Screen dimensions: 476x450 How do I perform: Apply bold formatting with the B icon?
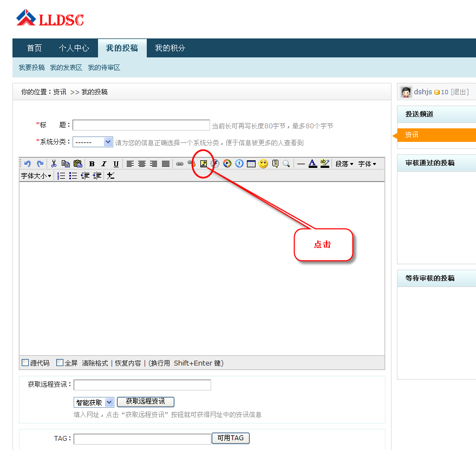point(92,164)
